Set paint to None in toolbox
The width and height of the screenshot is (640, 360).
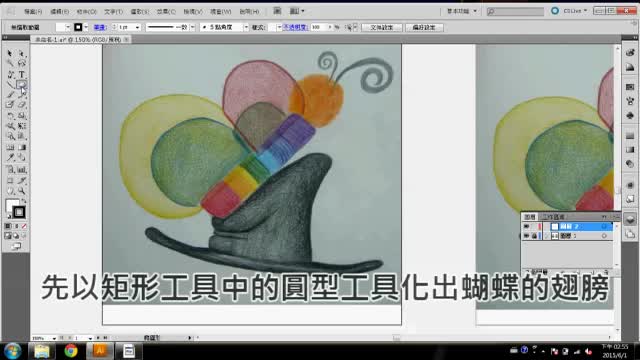click(x=24, y=226)
